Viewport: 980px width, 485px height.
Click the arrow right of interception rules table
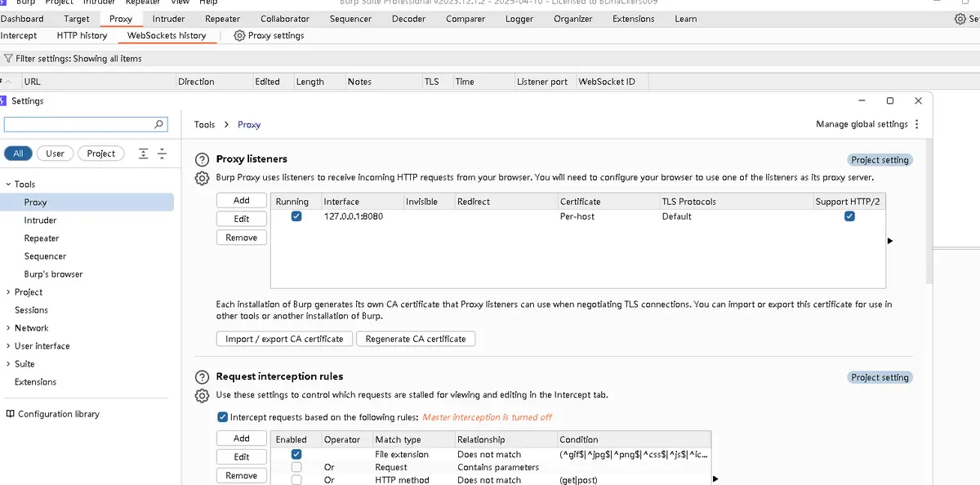(x=715, y=479)
